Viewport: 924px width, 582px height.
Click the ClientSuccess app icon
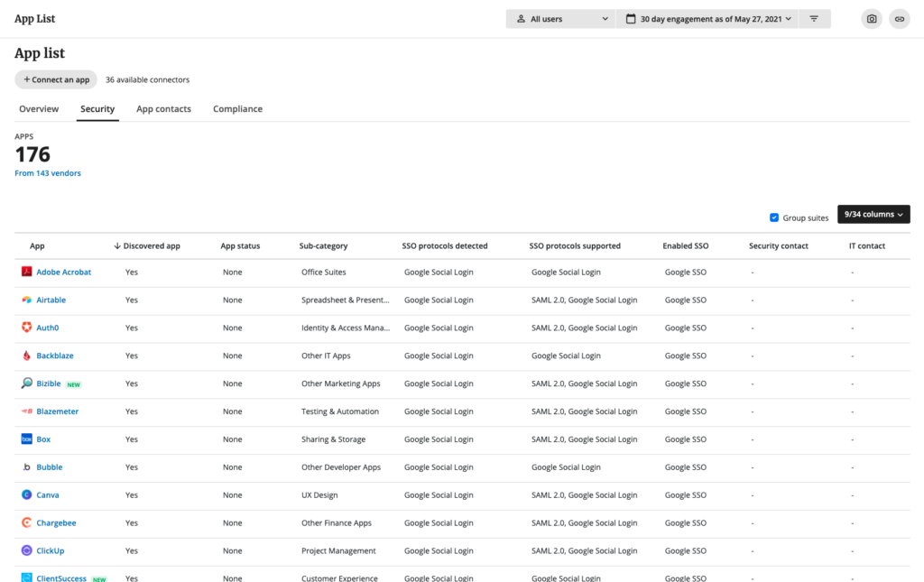pos(26,577)
